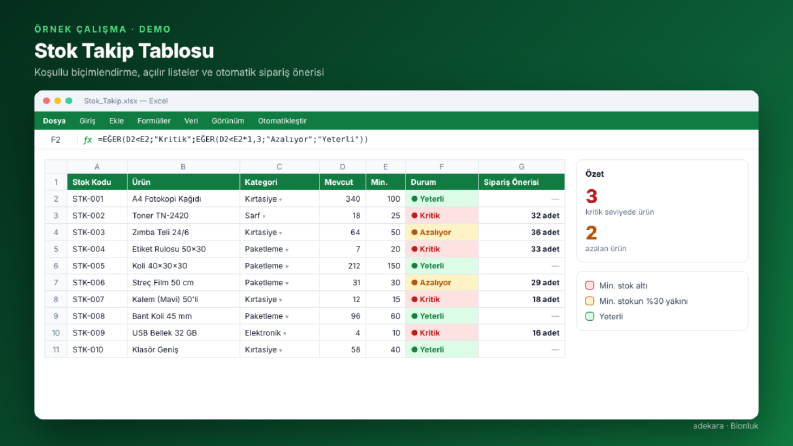The width and height of the screenshot is (793, 446).
Task: Select row 6 header number
Action: (x=56, y=266)
